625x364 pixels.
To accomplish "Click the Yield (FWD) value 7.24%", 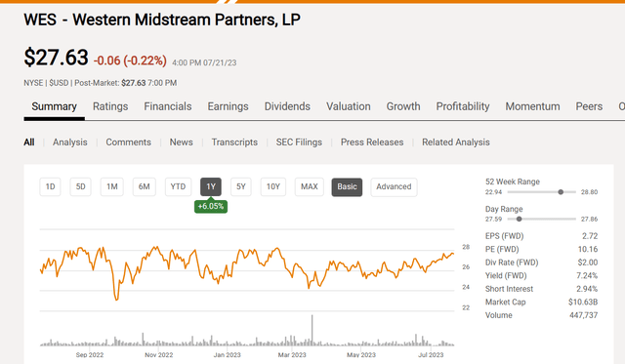I will (587, 275).
